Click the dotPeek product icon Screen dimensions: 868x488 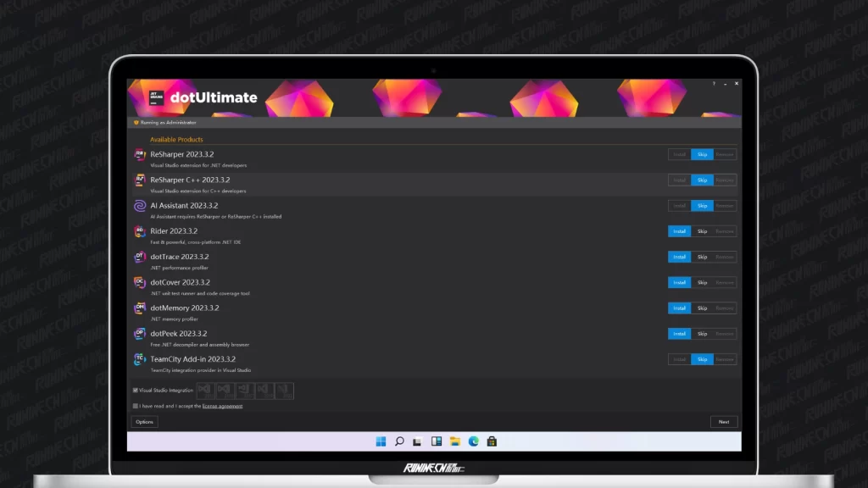140,334
